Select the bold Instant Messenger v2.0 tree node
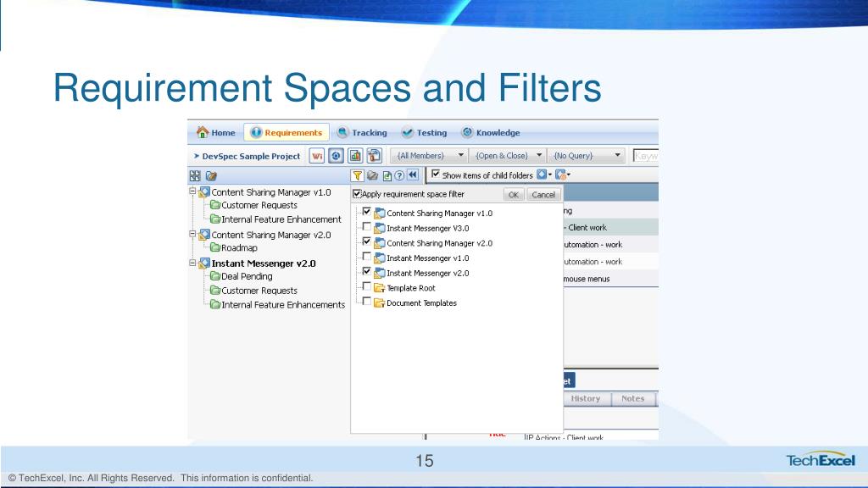 [264, 263]
